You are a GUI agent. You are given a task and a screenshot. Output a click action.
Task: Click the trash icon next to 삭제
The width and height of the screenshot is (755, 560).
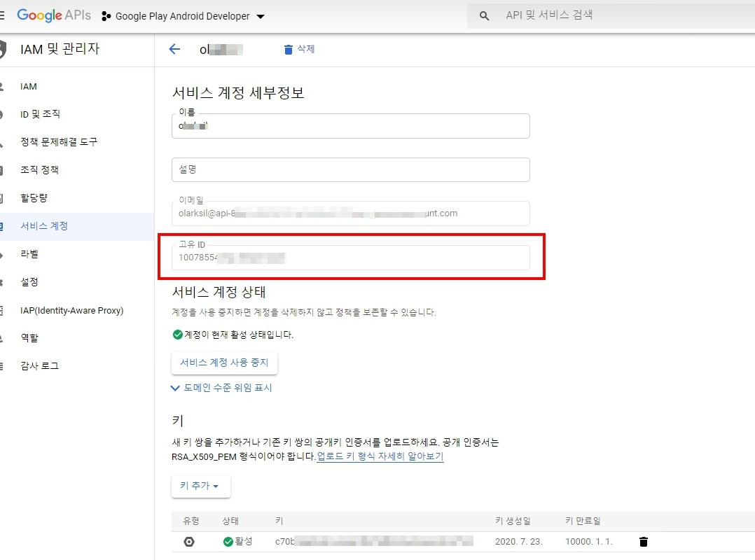pyautogui.click(x=288, y=49)
